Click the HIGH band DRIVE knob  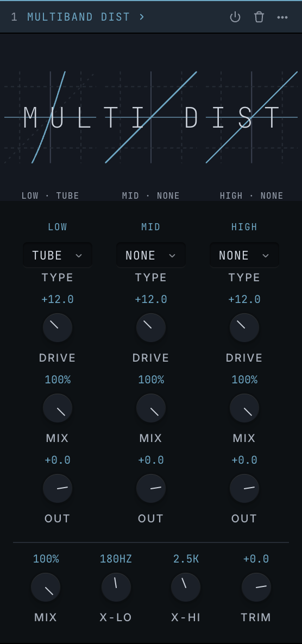(x=244, y=328)
